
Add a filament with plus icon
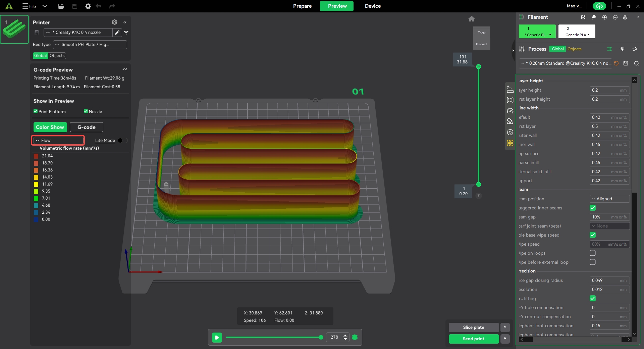(x=604, y=17)
